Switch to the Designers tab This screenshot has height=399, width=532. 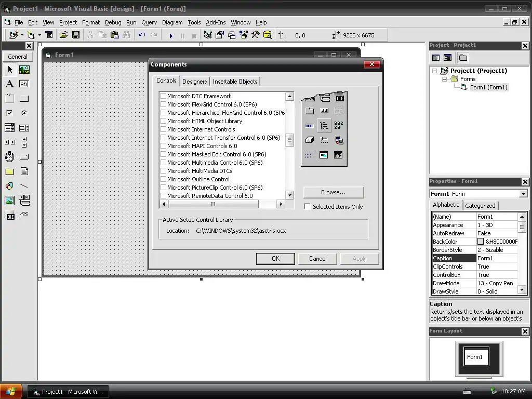pyautogui.click(x=194, y=82)
